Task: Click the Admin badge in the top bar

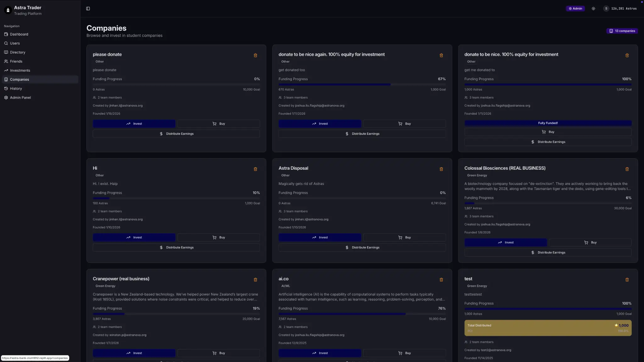Action: pos(575,8)
